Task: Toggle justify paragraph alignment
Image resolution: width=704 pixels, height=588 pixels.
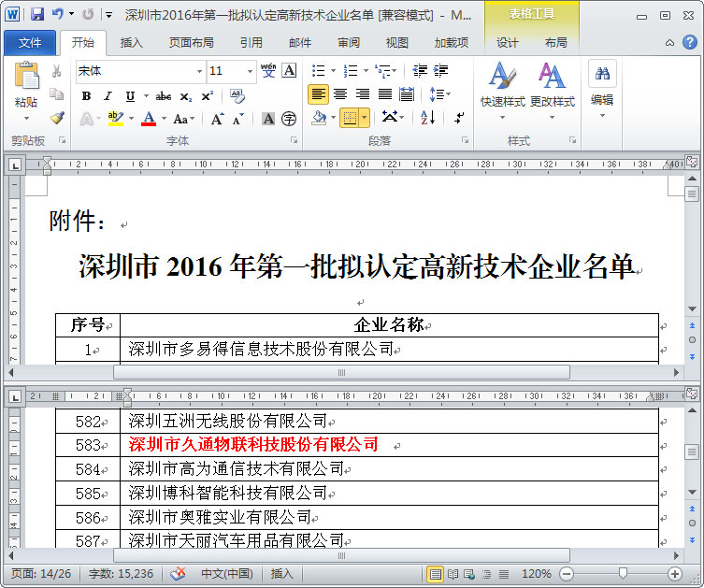Action: [384, 94]
